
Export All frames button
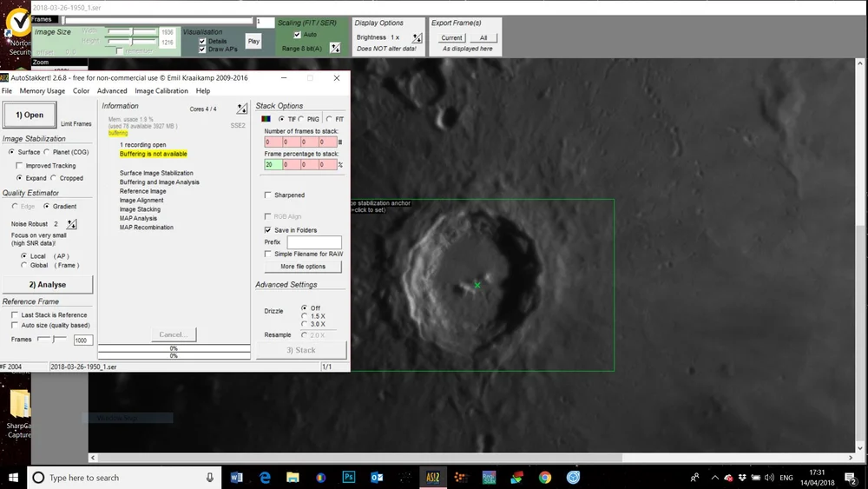point(483,37)
